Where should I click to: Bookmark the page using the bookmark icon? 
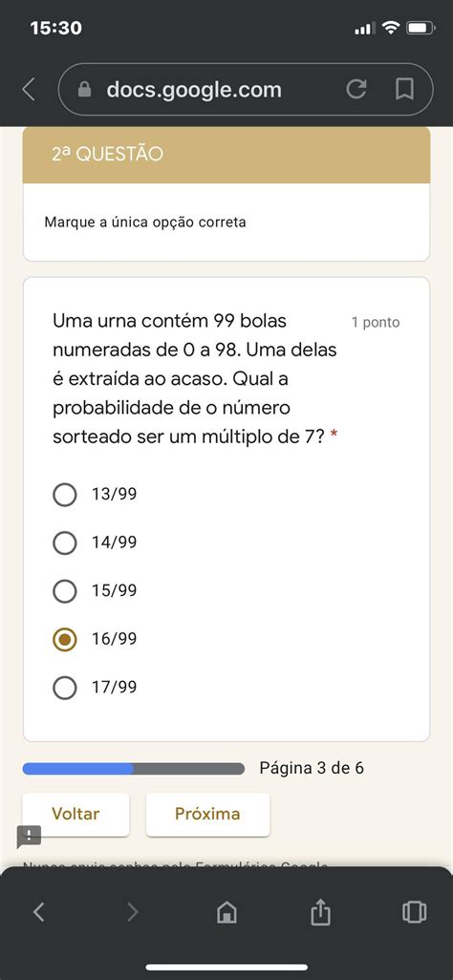(x=405, y=90)
